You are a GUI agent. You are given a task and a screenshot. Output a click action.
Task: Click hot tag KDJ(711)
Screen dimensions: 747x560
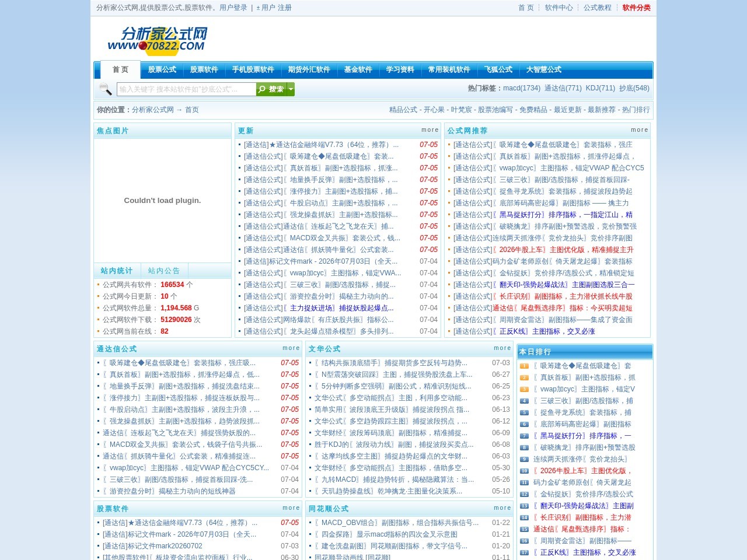601,88
